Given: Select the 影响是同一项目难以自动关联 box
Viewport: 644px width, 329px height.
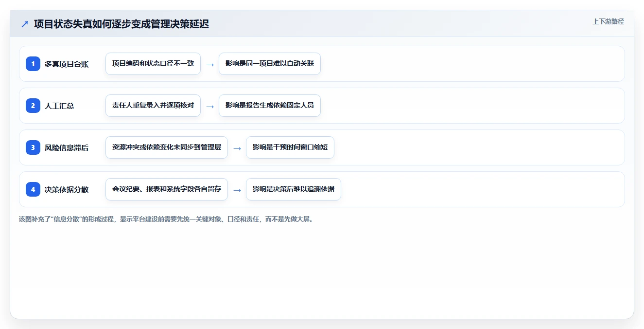Looking at the screenshot, I should pos(270,64).
